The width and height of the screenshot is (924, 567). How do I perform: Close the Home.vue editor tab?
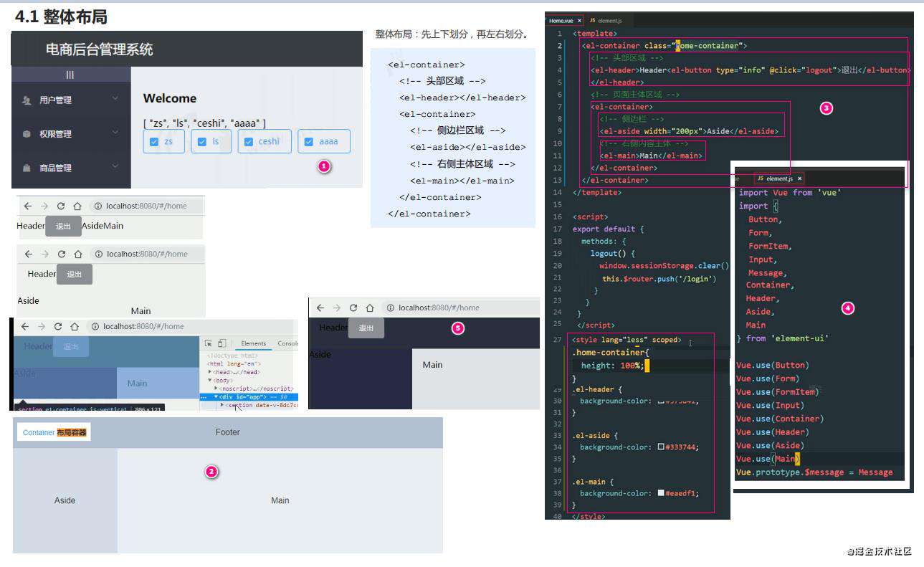point(580,21)
